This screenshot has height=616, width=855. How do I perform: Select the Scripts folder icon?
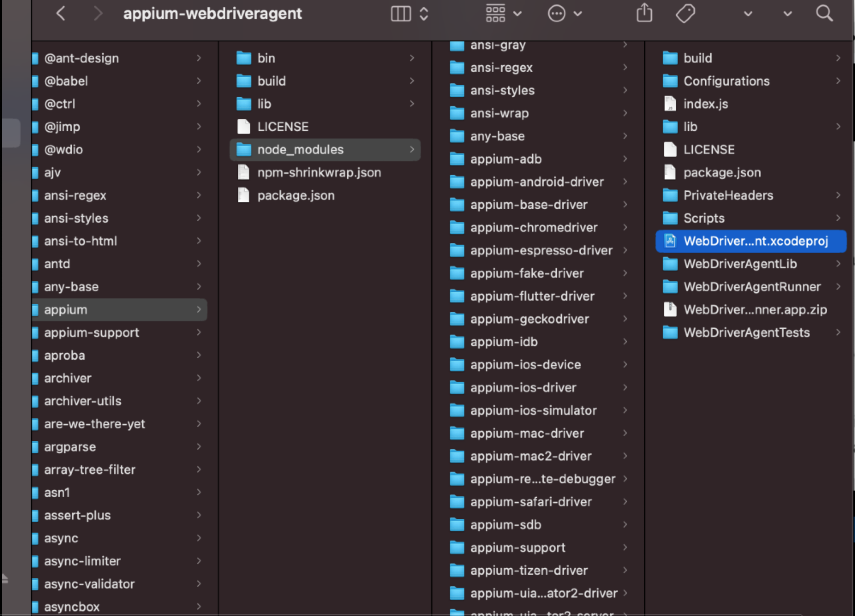point(670,218)
